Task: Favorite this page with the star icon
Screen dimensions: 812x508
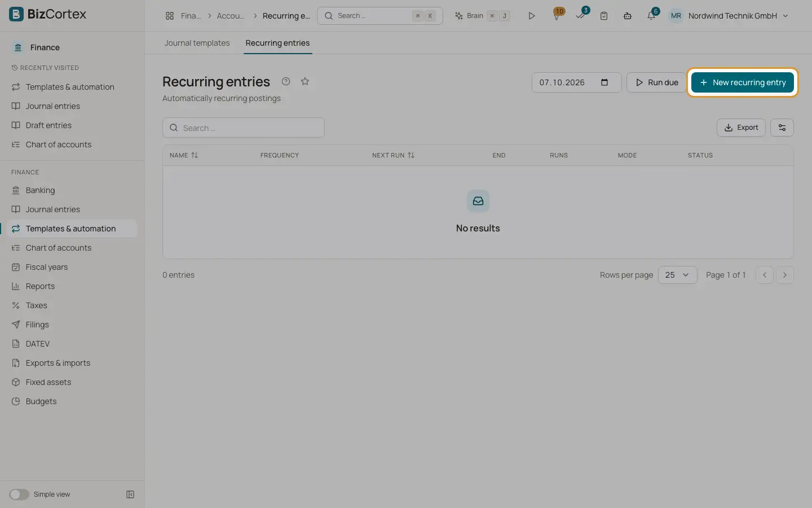Action: coord(305,81)
